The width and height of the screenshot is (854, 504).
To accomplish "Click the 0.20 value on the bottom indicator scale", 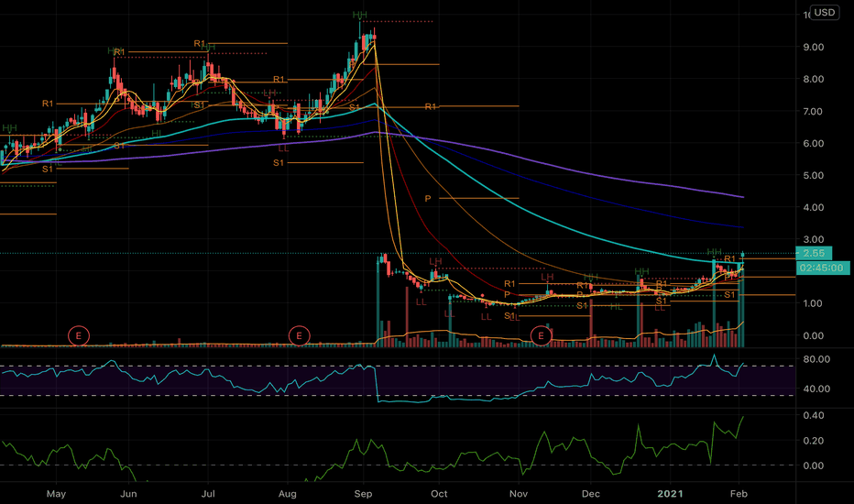I will pyautogui.click(x=813, y=441).
